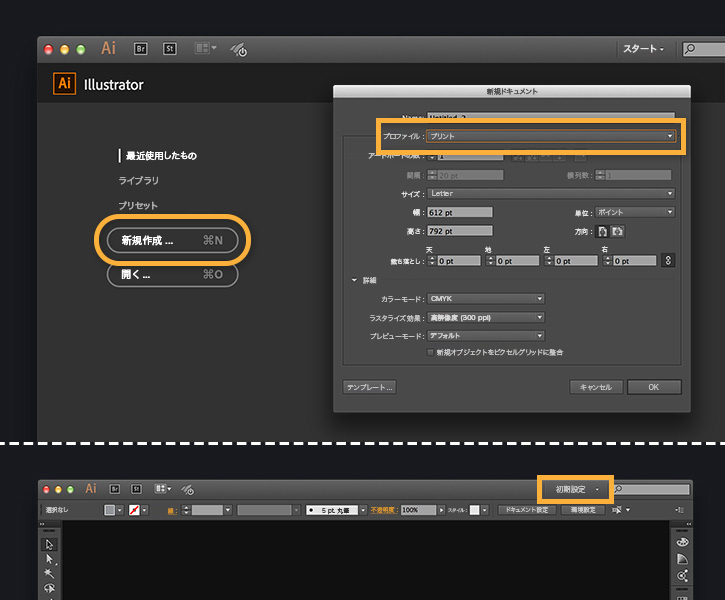The height and width of the screenshot is (600, 725).
Task: Open the 5 pt 丸筆 brush definition dropdown
Action: pyautogui.click(x=363, y=510)
